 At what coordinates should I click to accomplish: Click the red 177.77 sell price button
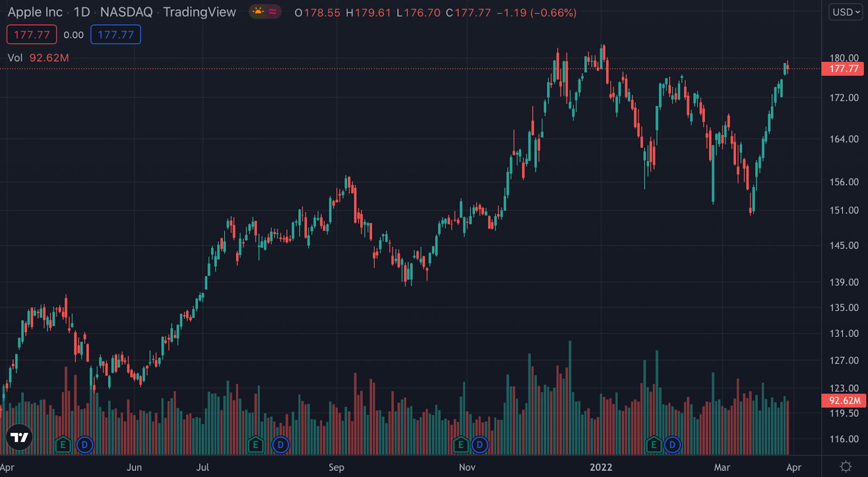(x=31, y=35)
